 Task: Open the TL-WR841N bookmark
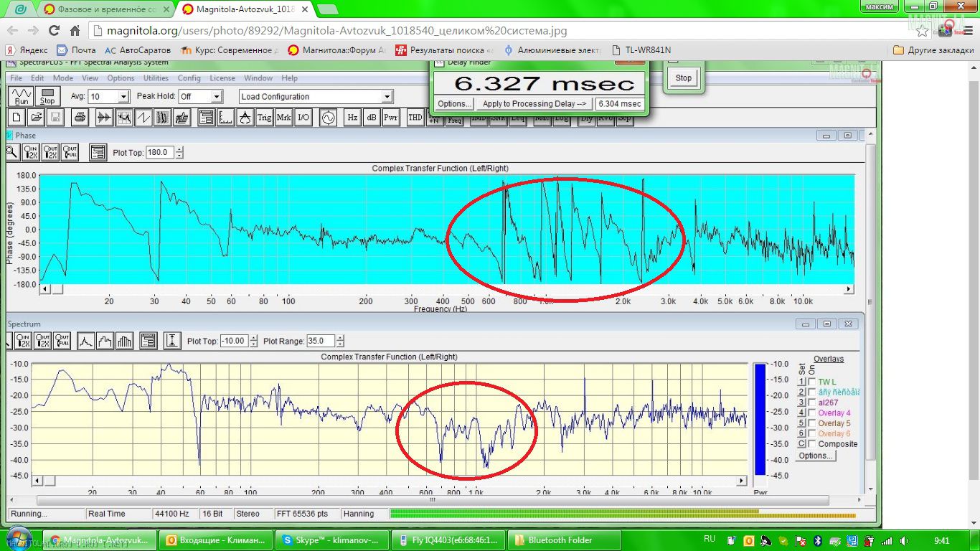click(641, 50)
